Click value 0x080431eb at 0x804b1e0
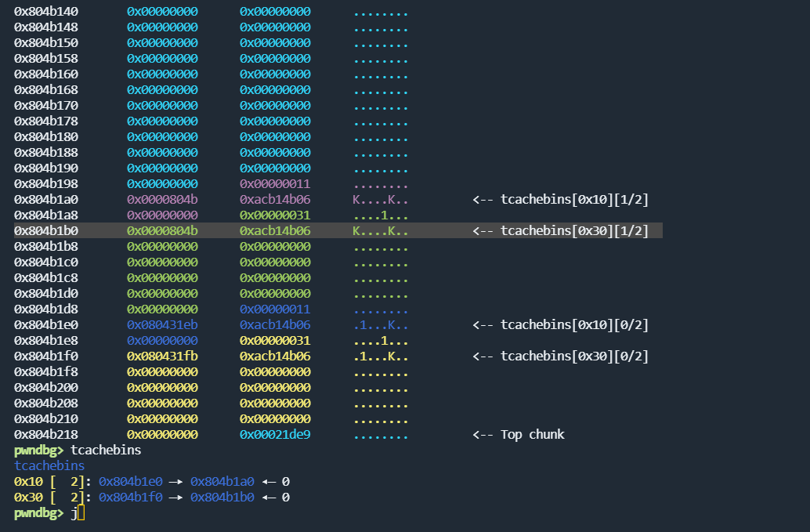Screen dimensions: 810x532 coord(162,325)
